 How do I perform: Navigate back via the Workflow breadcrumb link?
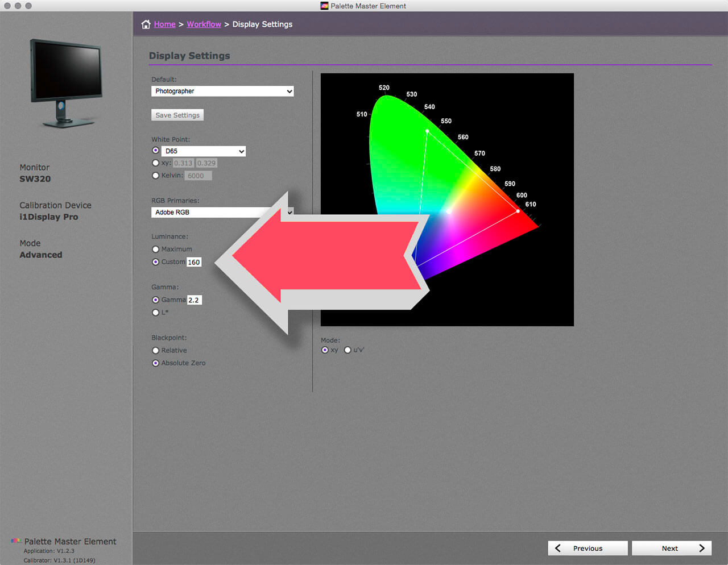204,24
